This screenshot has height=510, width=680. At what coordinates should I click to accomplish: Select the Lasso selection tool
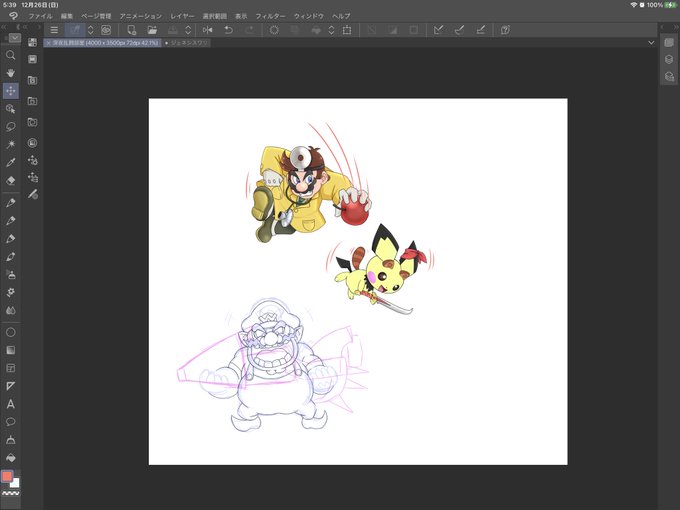pos(10,127)
